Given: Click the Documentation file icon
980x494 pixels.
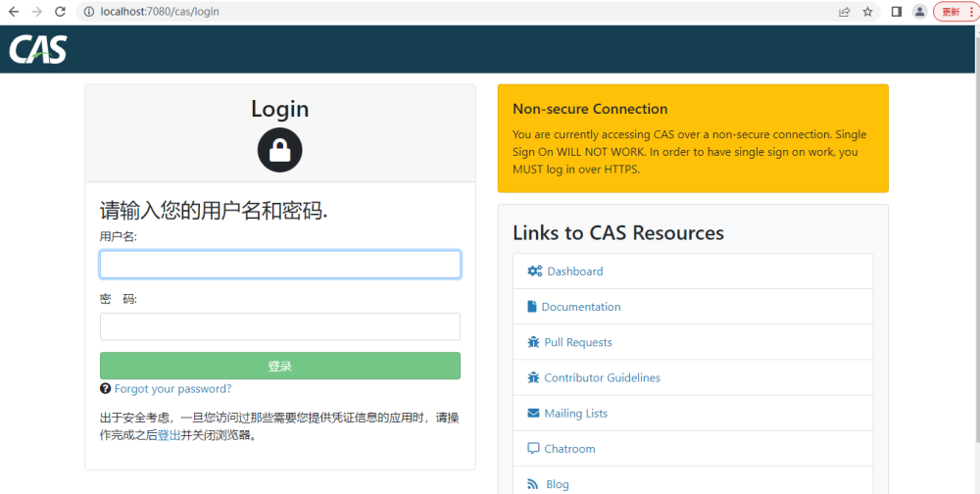Looking at the screenshot, I should click(532, 307).
